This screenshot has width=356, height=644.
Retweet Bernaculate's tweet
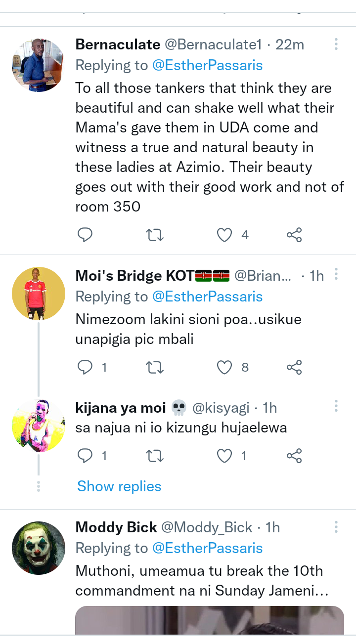coord(155,235)
